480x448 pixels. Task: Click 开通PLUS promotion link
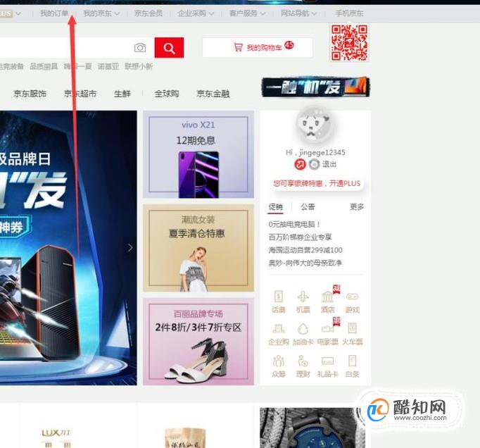pos(345,184)
